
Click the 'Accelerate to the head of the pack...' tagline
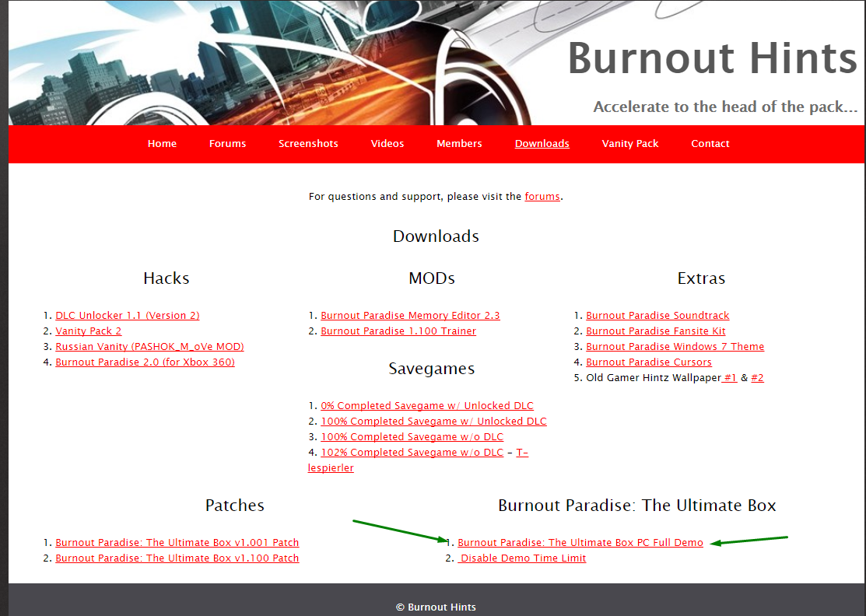pyautogui.click(x=725, y=107)
